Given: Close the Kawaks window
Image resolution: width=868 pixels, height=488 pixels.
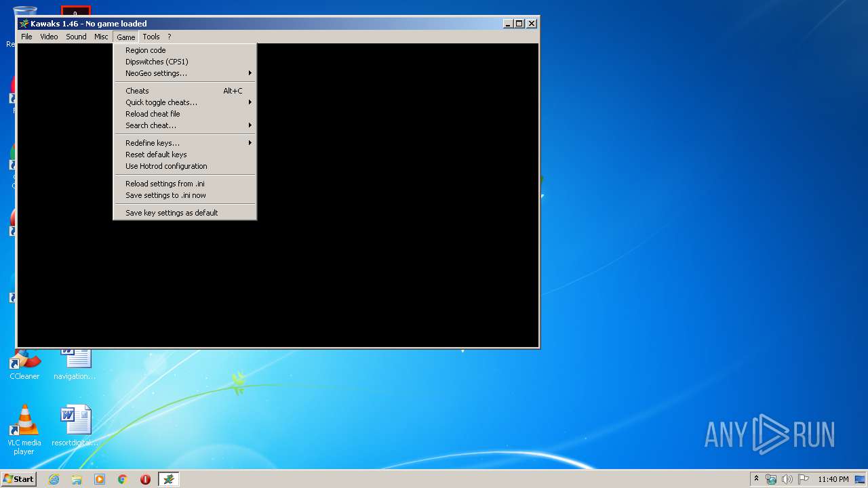Looking at the screenshot, I should 532,24.
